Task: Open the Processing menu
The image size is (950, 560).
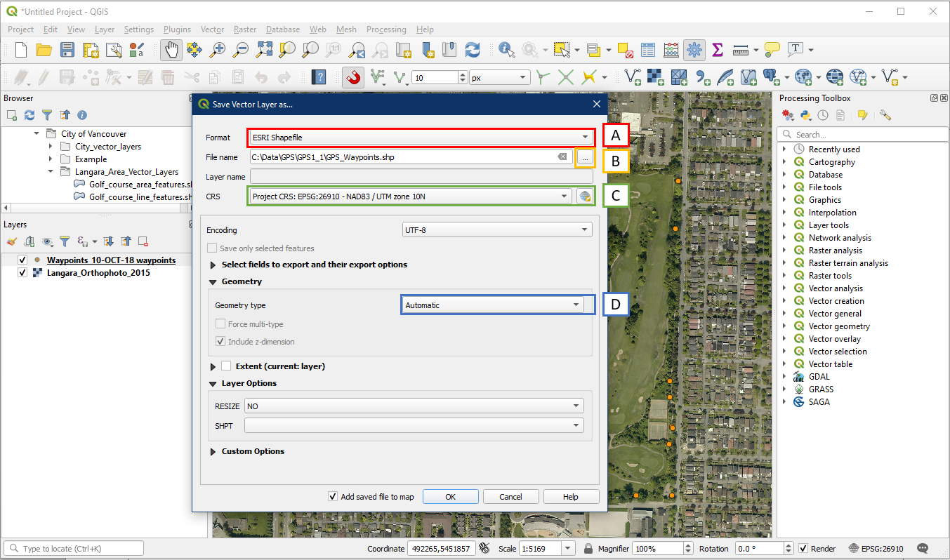Action: pos(385,29)
